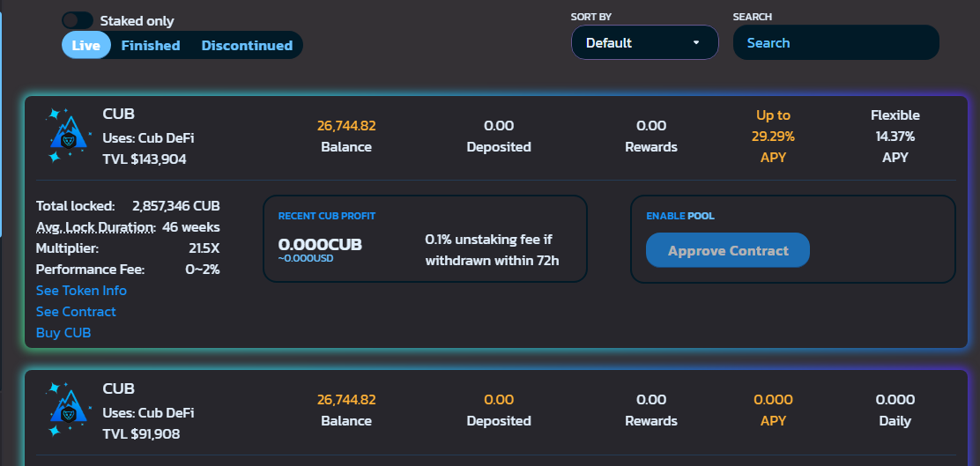The height and width of the screenshot is (466, 980).
Task: Switch to the Finished tab
Action: pyautogui.click(x=151, y=45)
